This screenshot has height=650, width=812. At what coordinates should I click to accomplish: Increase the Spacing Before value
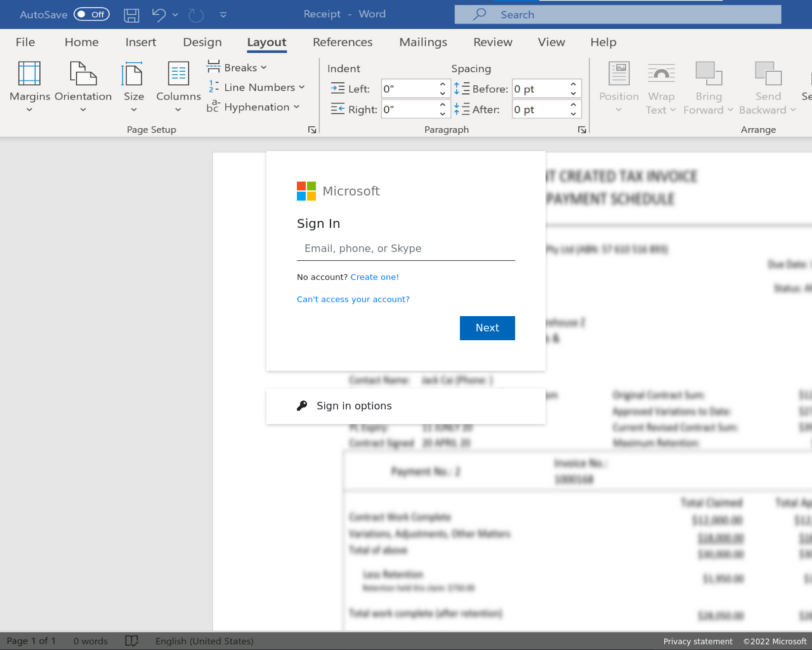573,84
